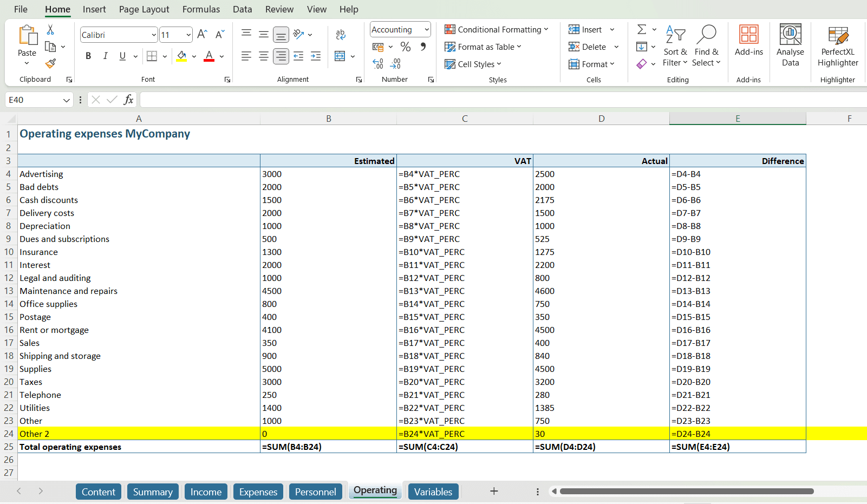Toggle Italic formatting
The height and width of the screenshot is (504, 867).
point(106,56)
